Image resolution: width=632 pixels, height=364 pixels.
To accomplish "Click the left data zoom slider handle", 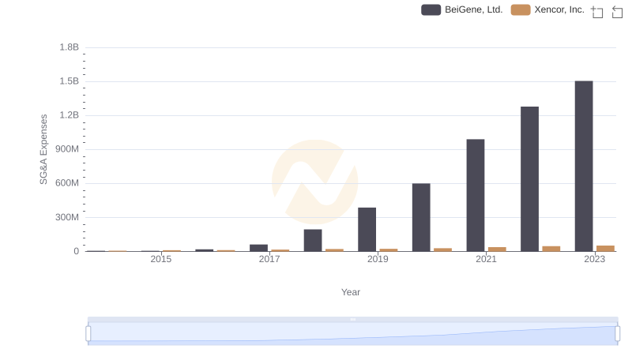I will pos(88,333).
